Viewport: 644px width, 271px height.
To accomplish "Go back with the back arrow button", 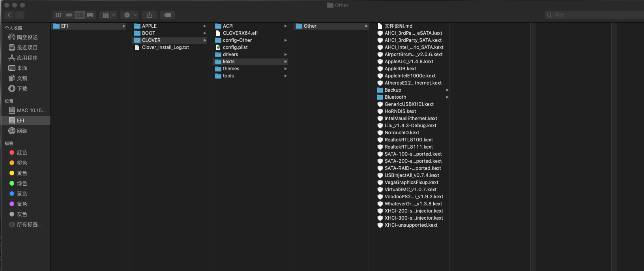I will point(9,15).
